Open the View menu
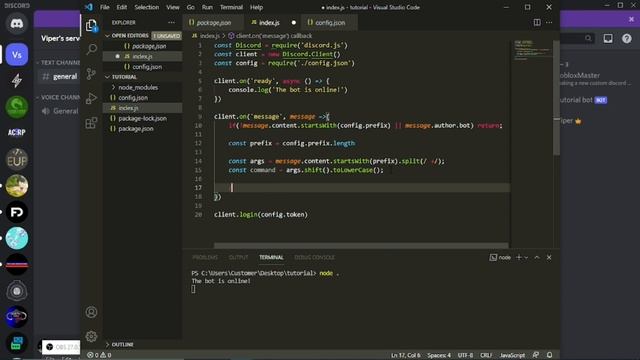The width and height of the screenshot is (640, 360). tap(173, 7)
